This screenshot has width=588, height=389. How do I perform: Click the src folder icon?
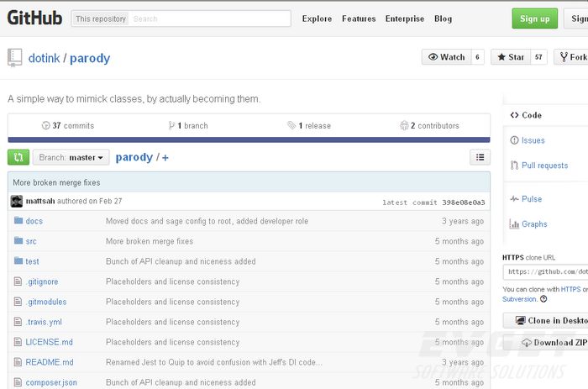tap(18, 240)
